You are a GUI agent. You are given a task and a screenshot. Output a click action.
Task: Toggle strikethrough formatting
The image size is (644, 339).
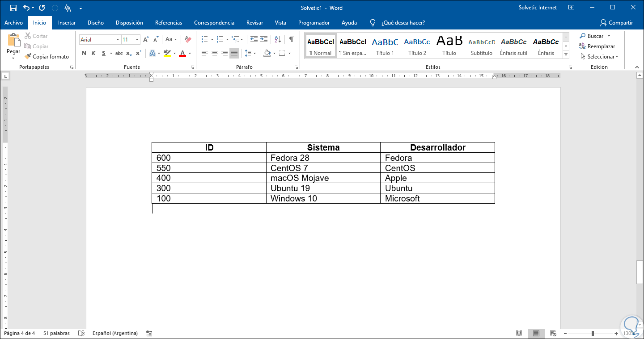pos(119,53)
